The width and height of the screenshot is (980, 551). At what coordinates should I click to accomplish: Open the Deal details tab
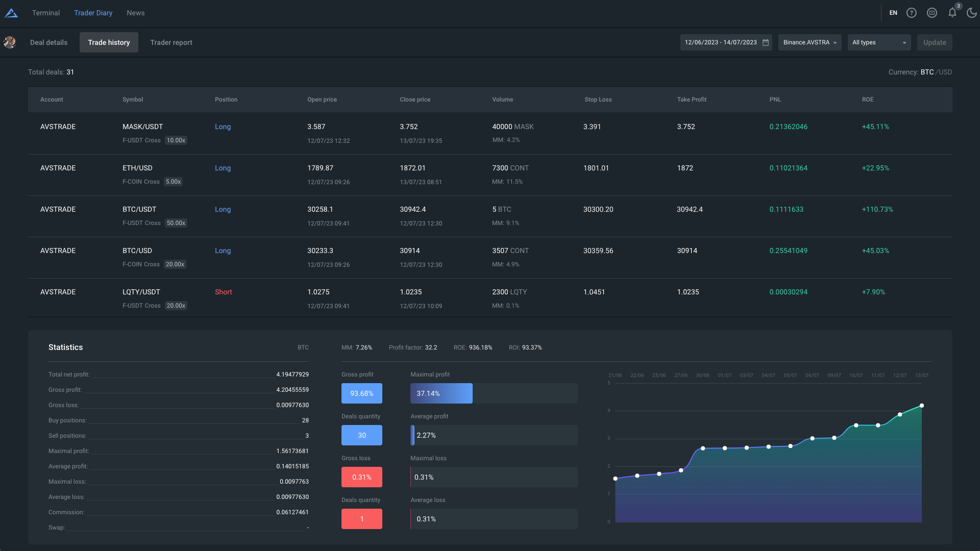(x=48, y=43)
